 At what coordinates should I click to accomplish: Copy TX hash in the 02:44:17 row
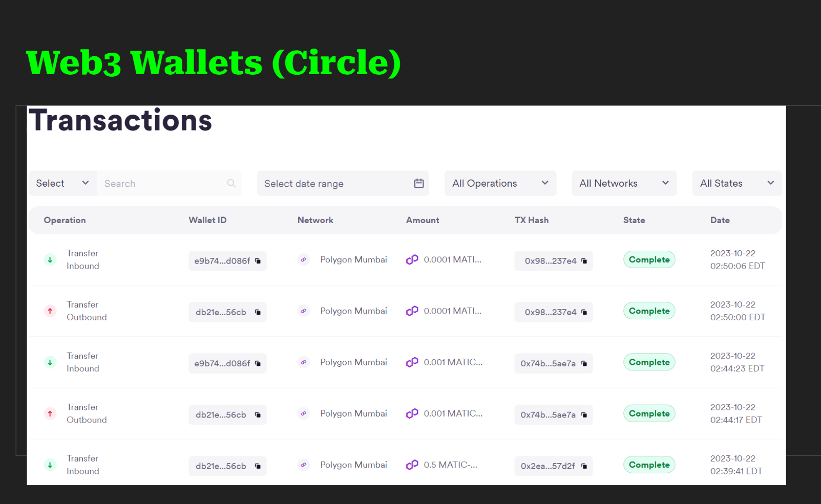coord(584,415)
